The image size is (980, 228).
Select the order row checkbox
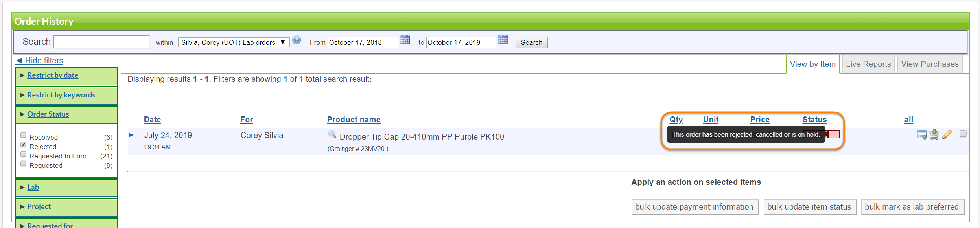963,134
